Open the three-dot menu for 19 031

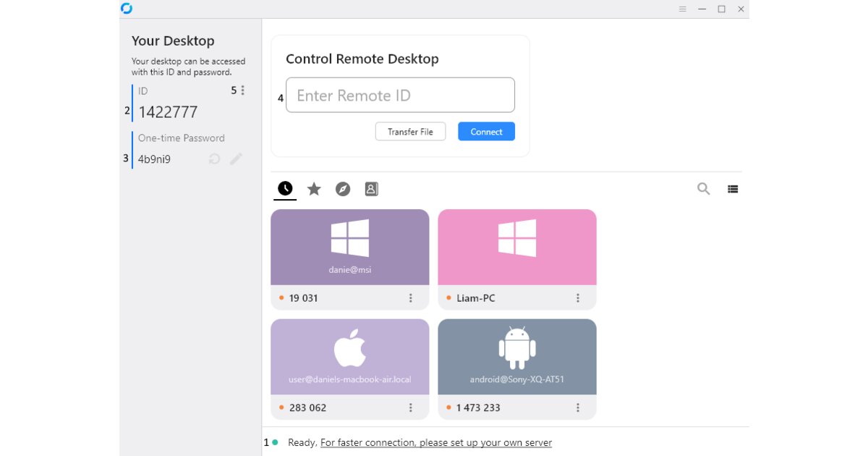click(x=411, y=298)
